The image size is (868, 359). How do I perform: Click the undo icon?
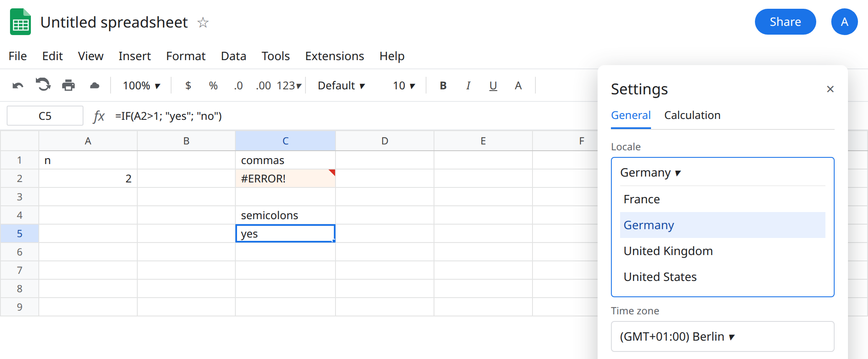point(18,86)
